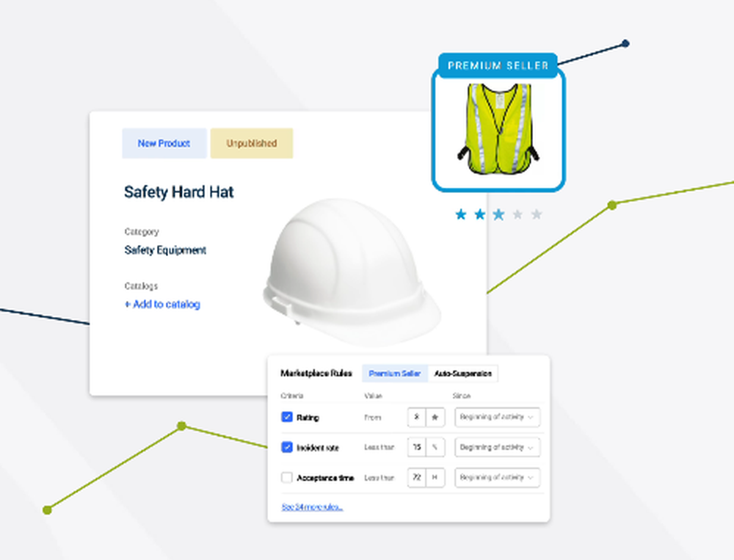Click the star unit icon beside Rating value
Screen dimensions: 734x560
(435, 417)
